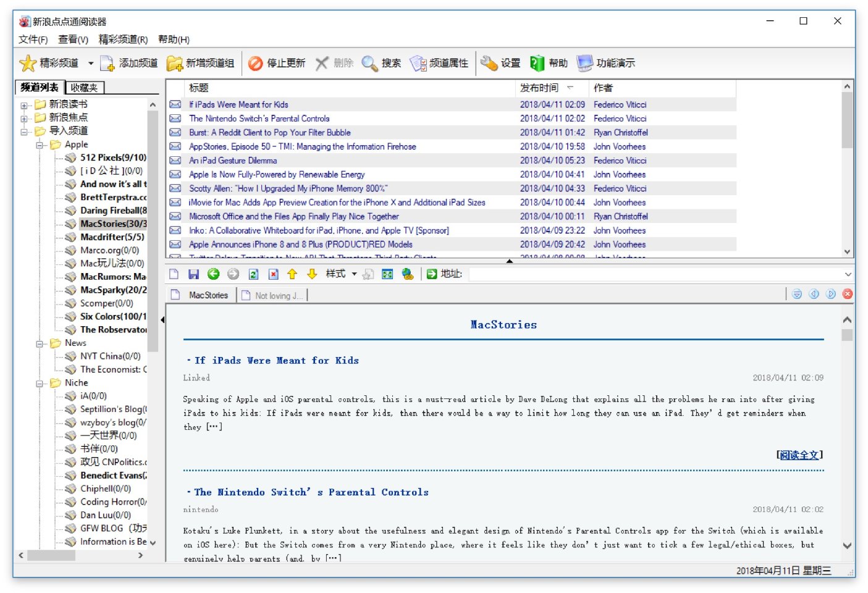Open the 精彩频道 dropdown arrow

click(x=91, y=63)
